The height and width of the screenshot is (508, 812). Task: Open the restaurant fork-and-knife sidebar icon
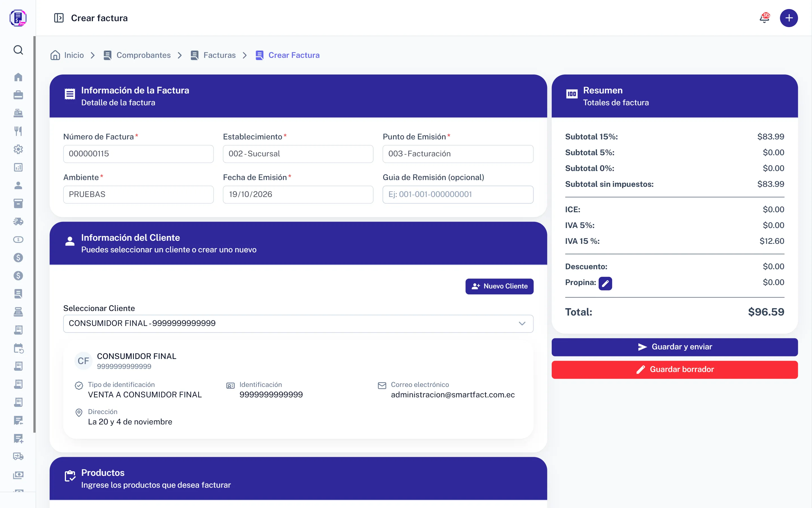(x=18, y=131)
